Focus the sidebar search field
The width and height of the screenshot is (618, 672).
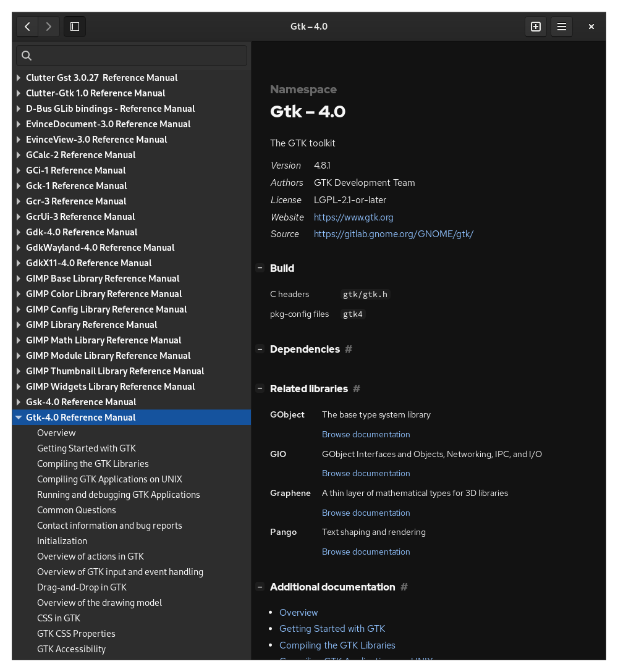132,56
